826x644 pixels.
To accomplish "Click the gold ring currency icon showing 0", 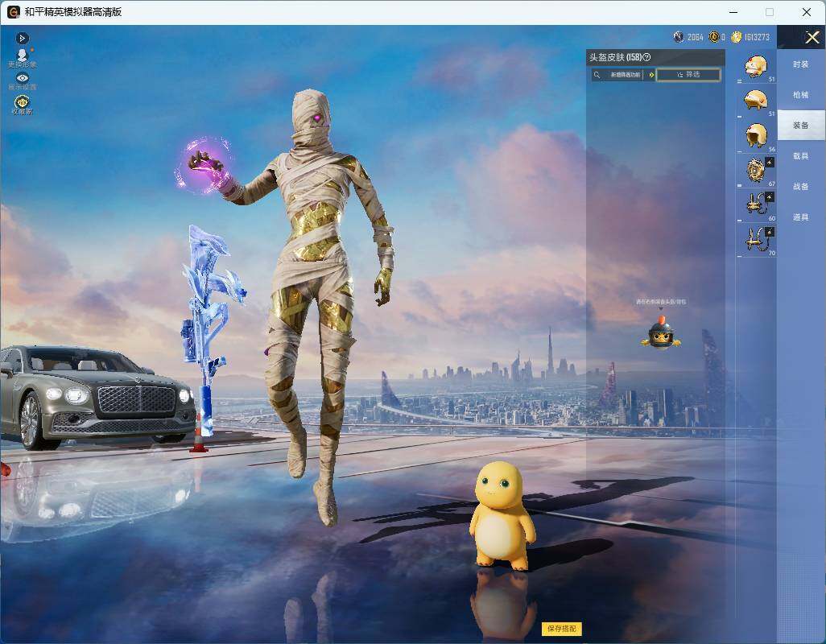I will [714, 37].
